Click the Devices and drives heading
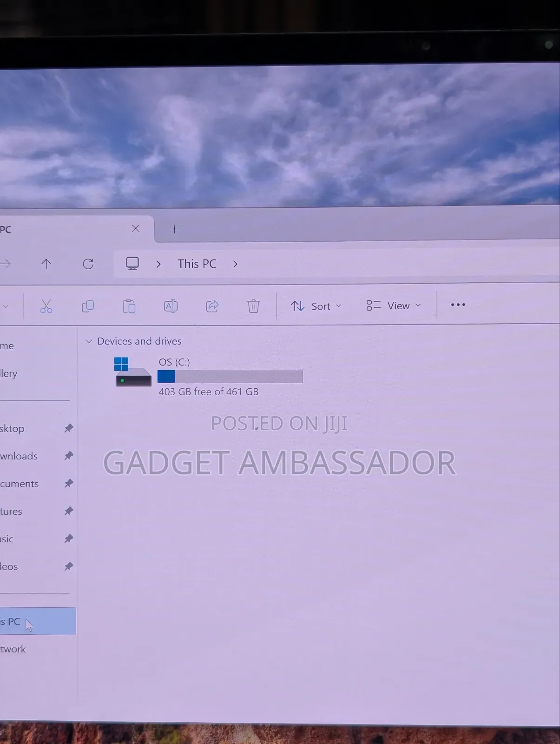Image resolution: width=560 pixels, height=744 pixels. click(x=139, y=341)
